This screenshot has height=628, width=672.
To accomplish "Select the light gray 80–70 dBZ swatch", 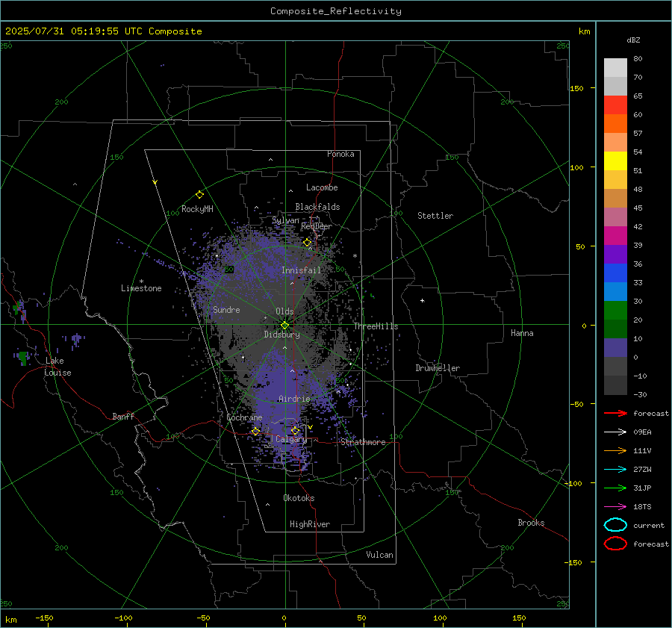I will [615, 68].
